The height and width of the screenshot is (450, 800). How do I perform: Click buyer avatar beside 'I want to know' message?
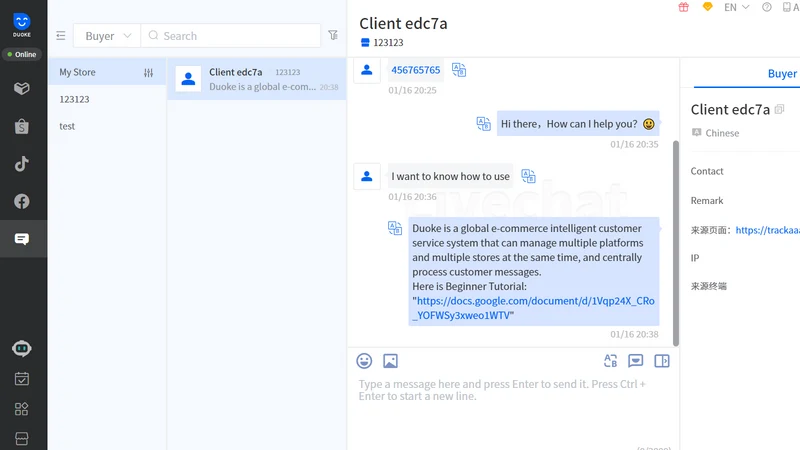tap(366, 177)
